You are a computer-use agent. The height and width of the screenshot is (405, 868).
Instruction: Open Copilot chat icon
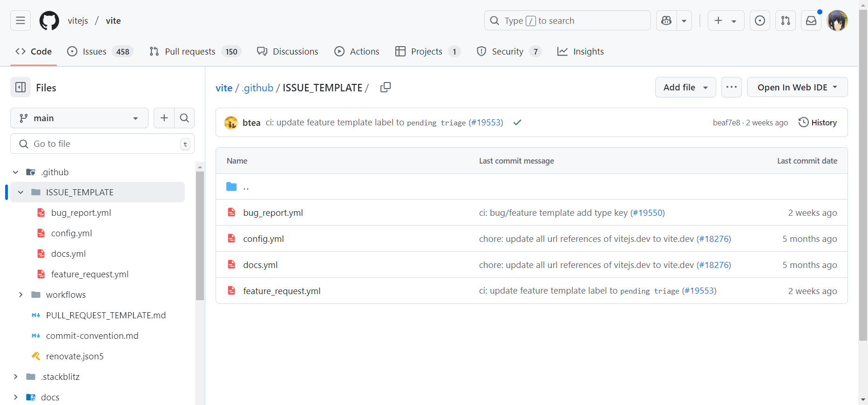pyautogui.click(x=666, y=21)
